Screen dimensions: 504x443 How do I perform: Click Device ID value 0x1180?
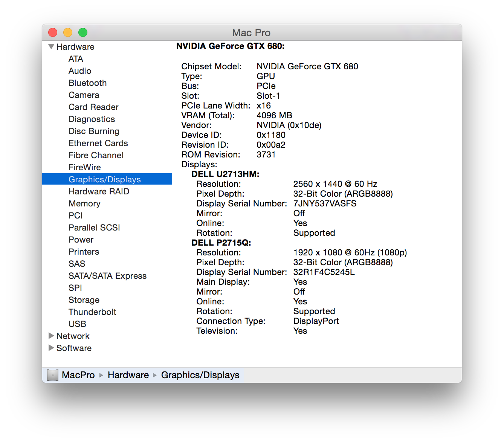(x=271, y=135)
